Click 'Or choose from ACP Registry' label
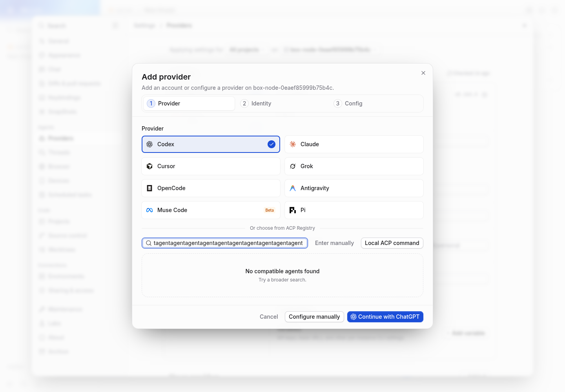 (x=282, y=228)
